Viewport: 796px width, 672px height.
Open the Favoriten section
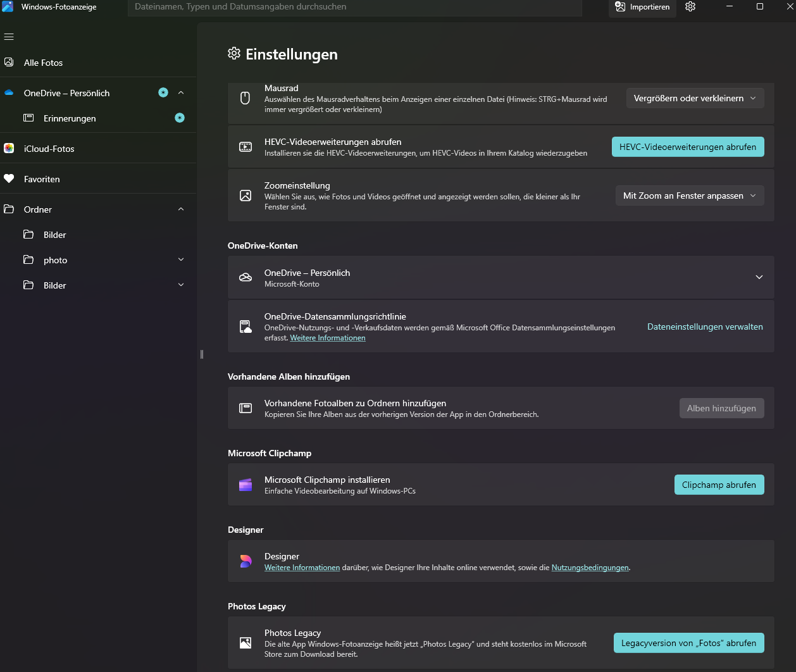[x=41, y=179]
